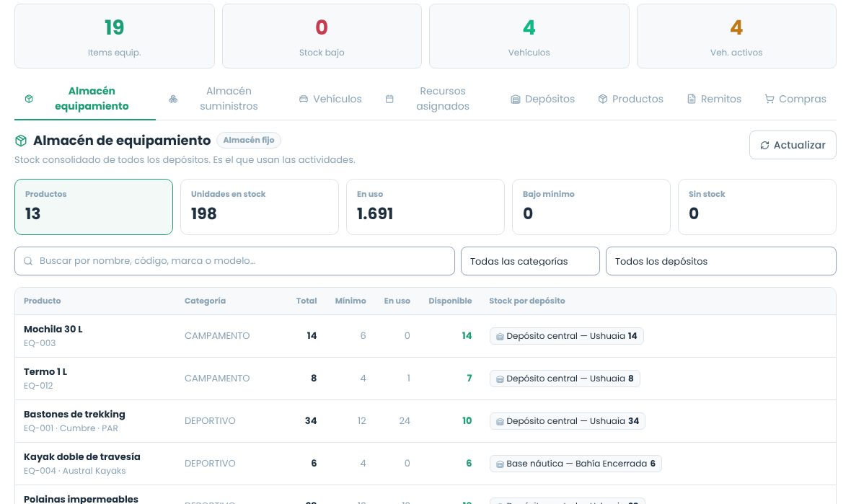Click the calendar icon beside Recursos asignados
This screenshot has width=851, height=504.
(x=389, y=99)
